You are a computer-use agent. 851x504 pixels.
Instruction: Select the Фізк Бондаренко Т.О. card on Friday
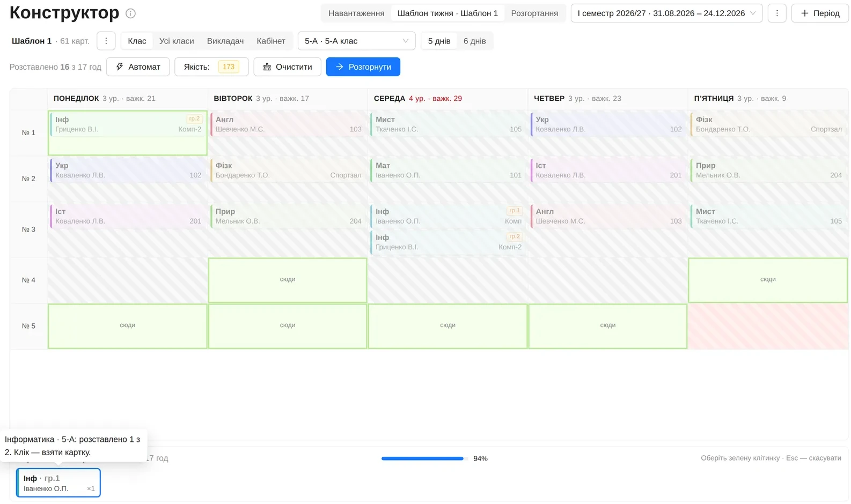(769, 124)
